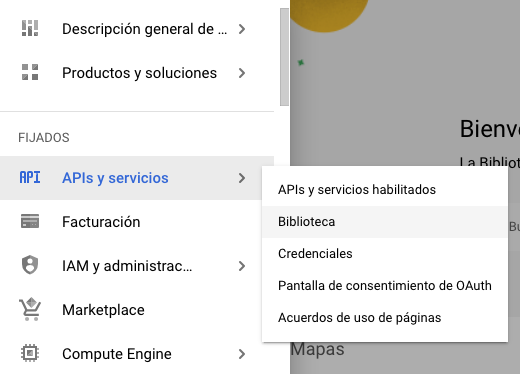520x374 pixels.
Task: Expand the Productos y soluciones chevron
Action: tap(242, 73)
